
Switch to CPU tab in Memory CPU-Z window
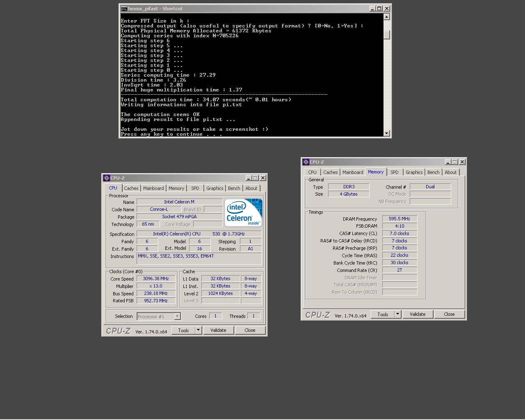(x=313, y=172)
